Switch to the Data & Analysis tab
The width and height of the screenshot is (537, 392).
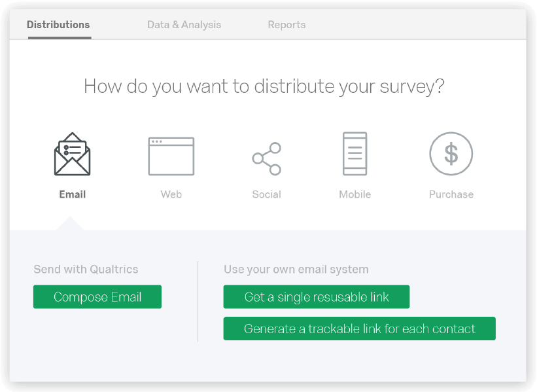(184, 24)
